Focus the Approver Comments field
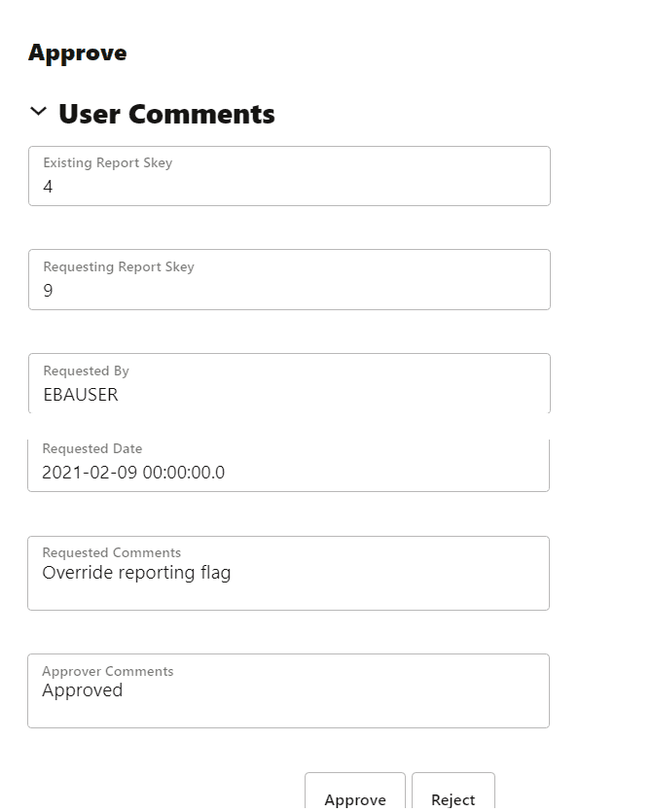The image size is (652, 812). pos(289,690)
